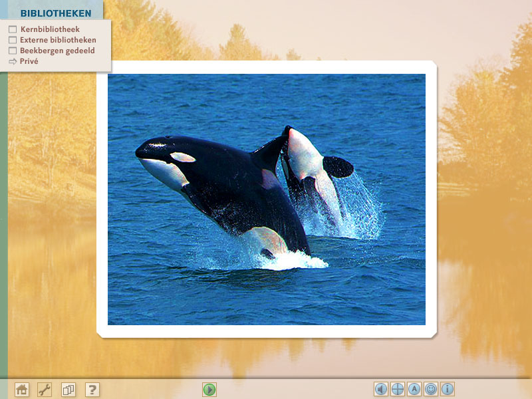Click the speaker sound icon
Screen dimensions: 532x399
tap(380, 389)
